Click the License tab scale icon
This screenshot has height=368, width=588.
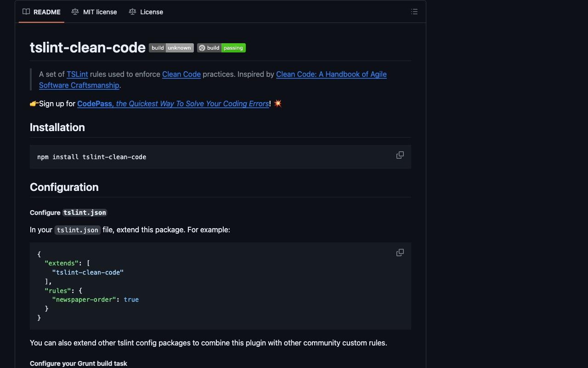coord(132,12)
